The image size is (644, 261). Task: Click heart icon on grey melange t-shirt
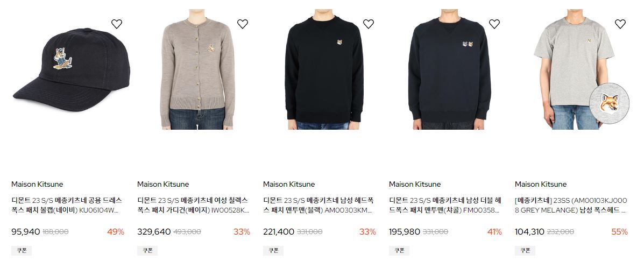[x=620, y=24]
